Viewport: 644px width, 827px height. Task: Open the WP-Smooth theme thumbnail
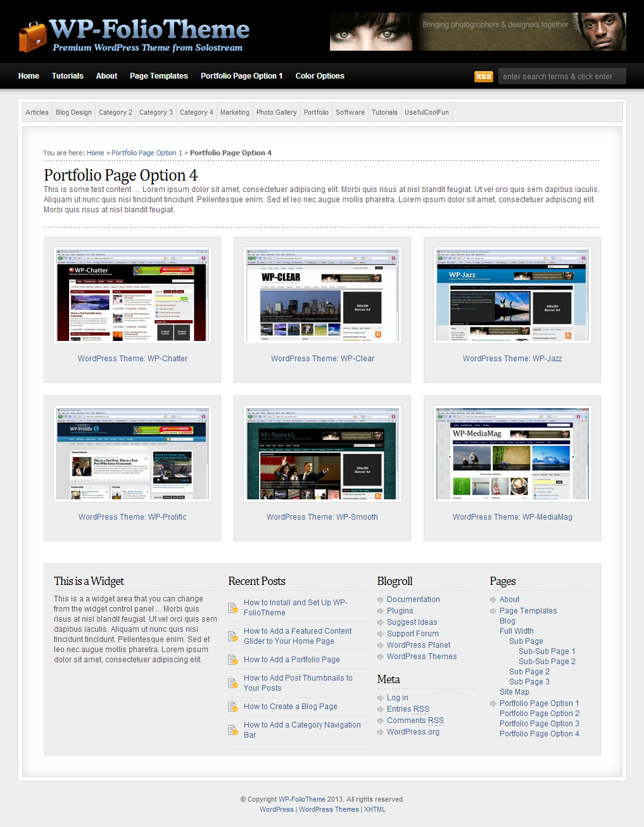tap(322, 454)
